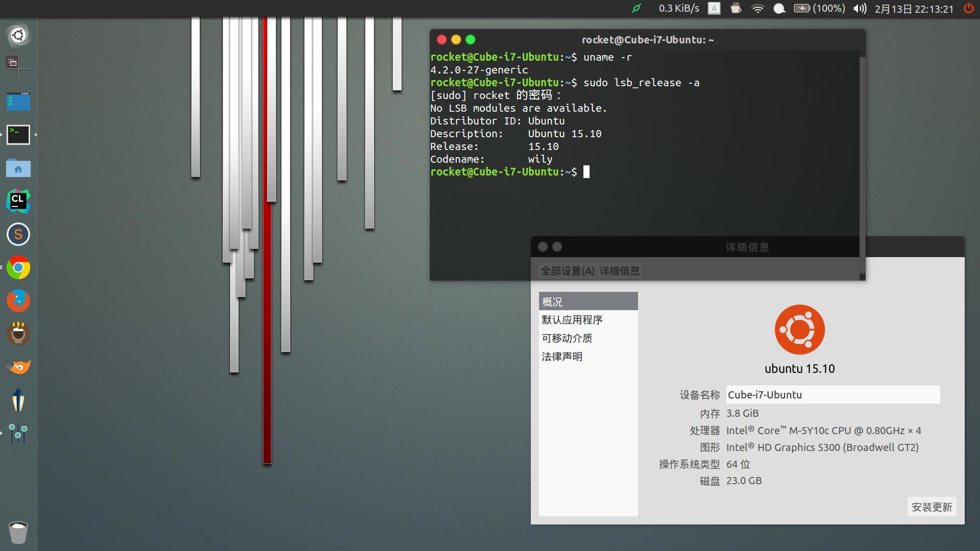This screenshot has height=551, width=980.
Task: Launch GIMP from the dock
Action: pyautogui.click(x=18, y=367)
